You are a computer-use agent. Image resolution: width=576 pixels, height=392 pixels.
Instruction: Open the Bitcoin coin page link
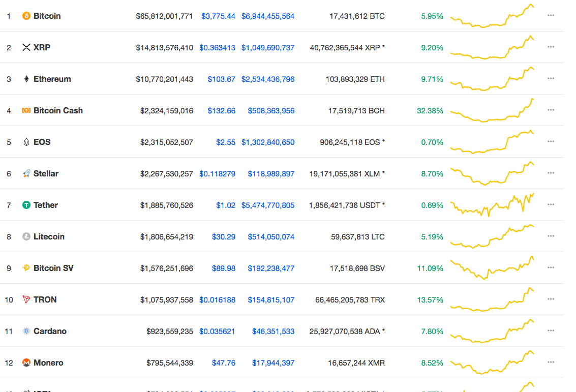pos(47,16)
